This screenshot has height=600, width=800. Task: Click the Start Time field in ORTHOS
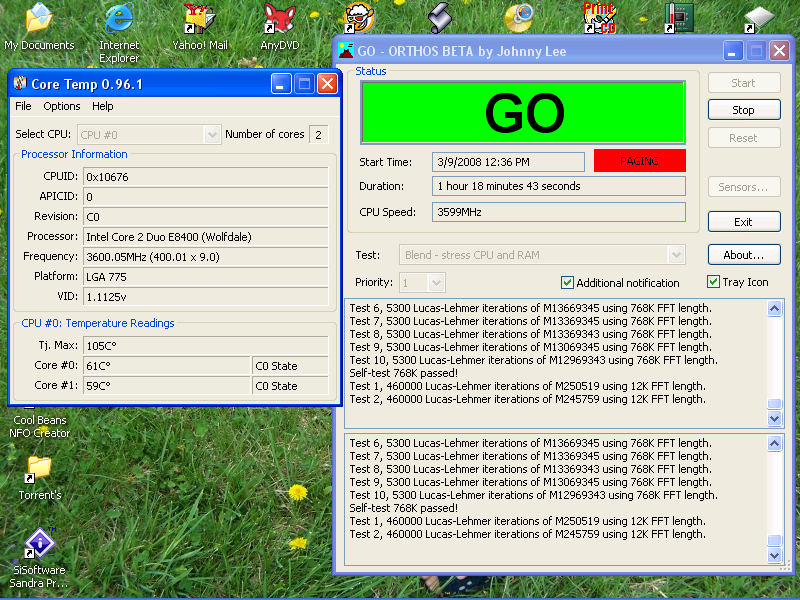[x=508, y=162]
